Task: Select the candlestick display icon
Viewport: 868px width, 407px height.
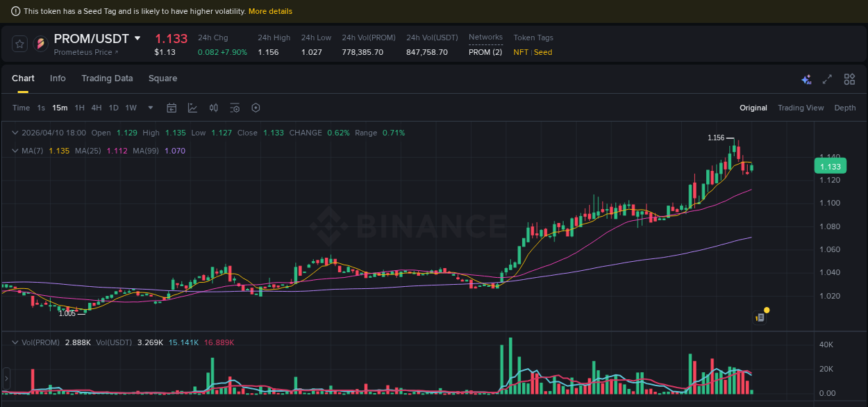Action: (x=213, y=108)
